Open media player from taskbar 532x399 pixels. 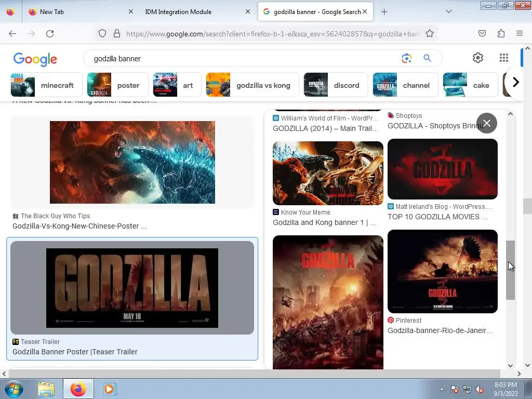pyautogui.click(x=109, y=389)
